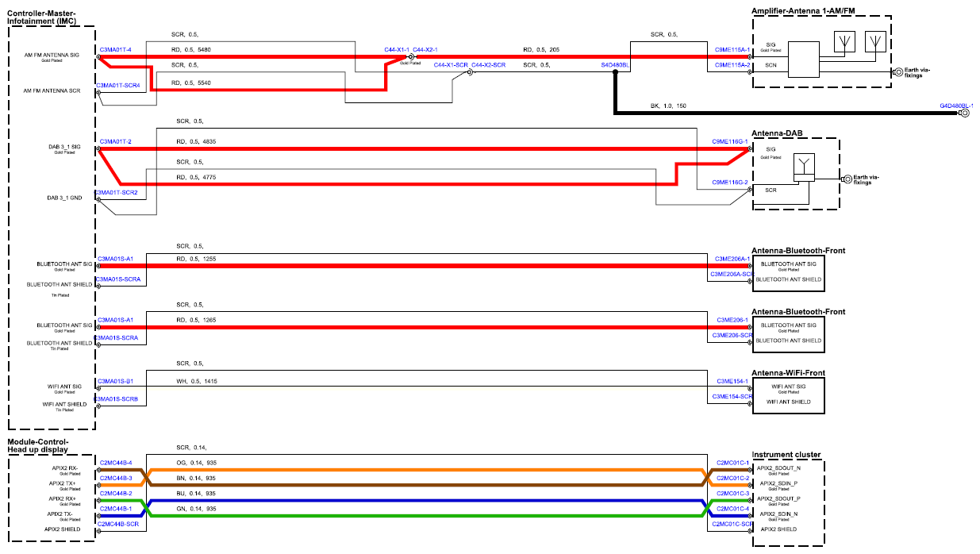
Task: Click brown wire label 'BN, 0.14, 935'
Action: 197,479
